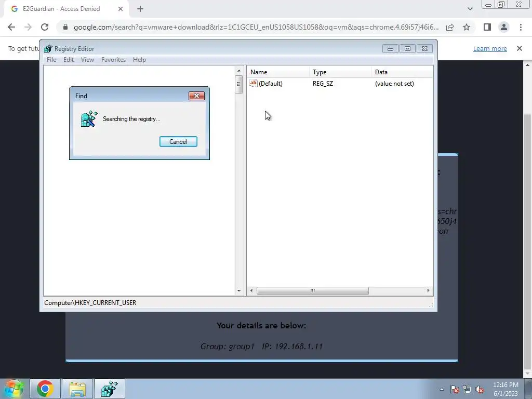Image resolution: width=532 pixels, height=399 pixels.
Task: Go forward in Chrome
Action: pyautogui.click(x=28, y=27)
